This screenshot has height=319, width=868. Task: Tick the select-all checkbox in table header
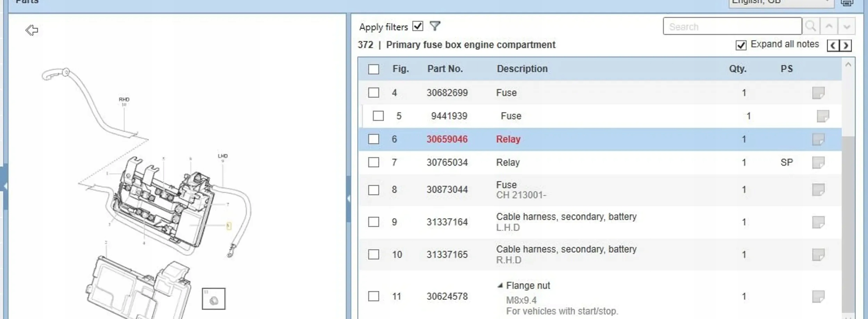coord(374,69)
